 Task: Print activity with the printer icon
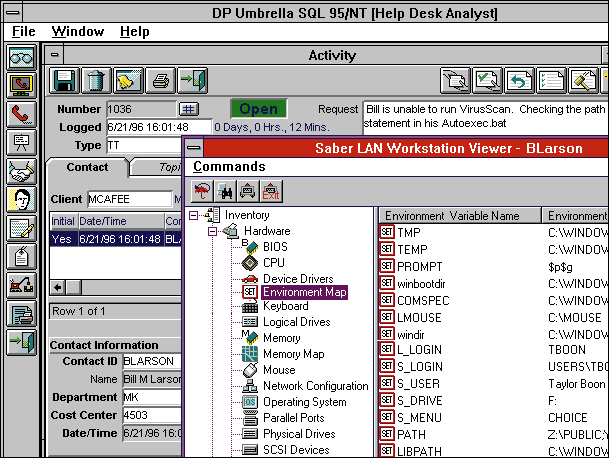tap(160, 81)
